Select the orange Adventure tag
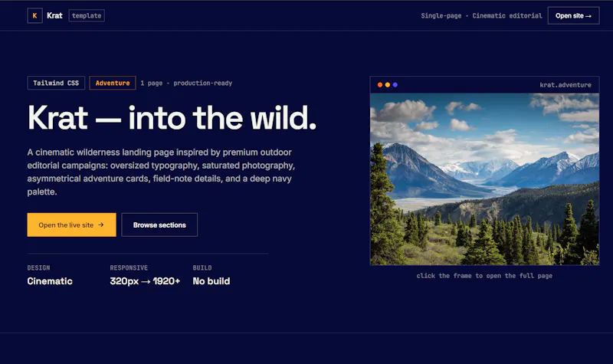The image size is (613, 364). pos(113,83)
